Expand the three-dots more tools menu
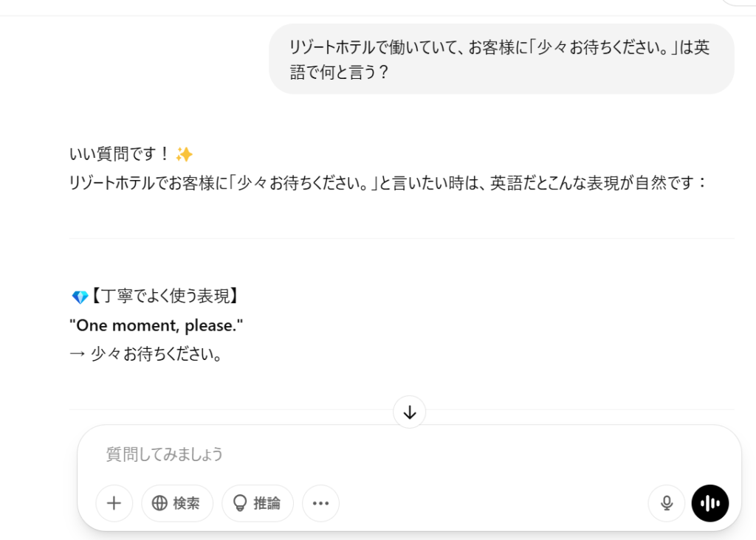This screenshot has height=540, width=756. click(x=320, y=503)
